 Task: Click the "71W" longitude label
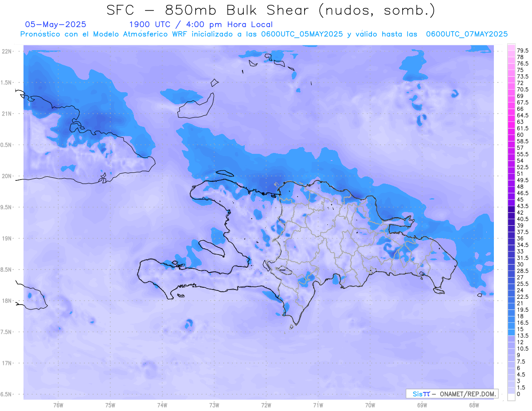coord(318,405)
